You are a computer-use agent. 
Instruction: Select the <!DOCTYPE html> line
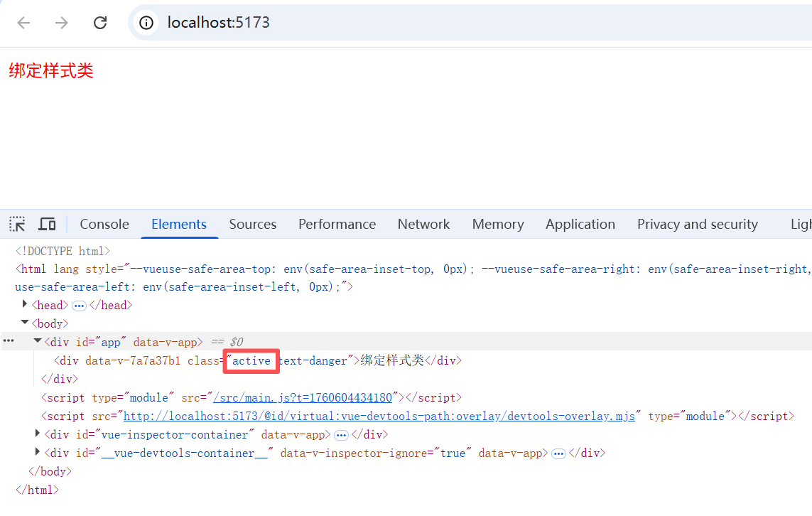click(63, 252)
